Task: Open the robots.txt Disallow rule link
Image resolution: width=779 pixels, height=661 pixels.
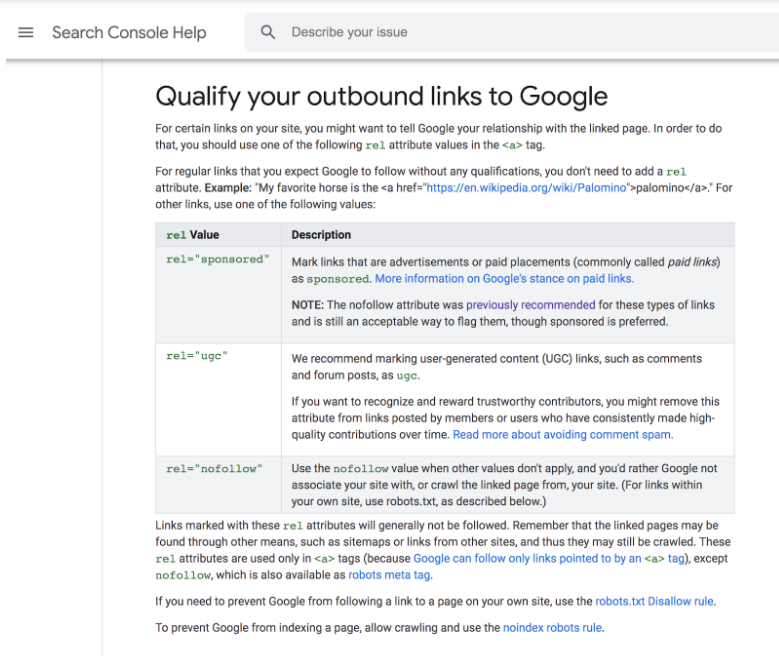Action: pos(655,601)
